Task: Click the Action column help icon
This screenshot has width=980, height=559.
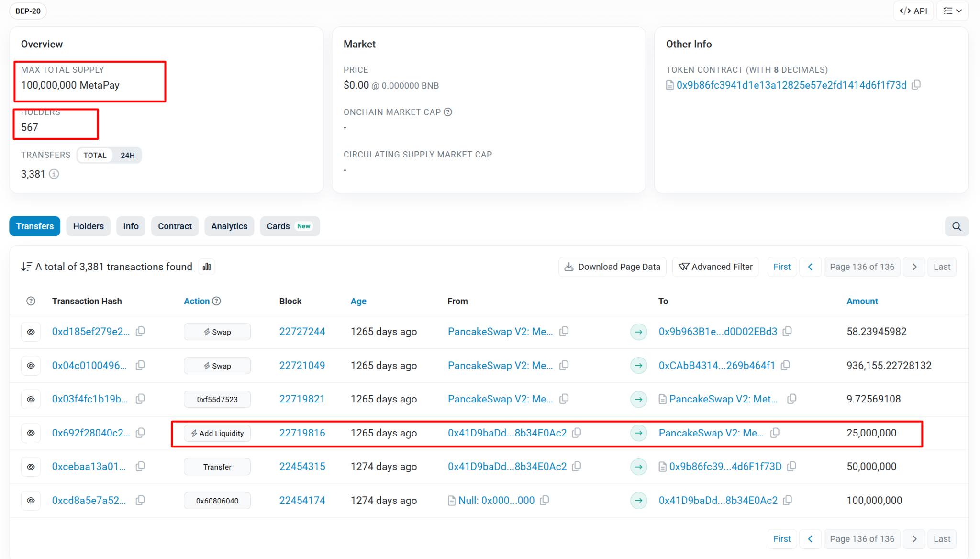Action: (216, 301)
